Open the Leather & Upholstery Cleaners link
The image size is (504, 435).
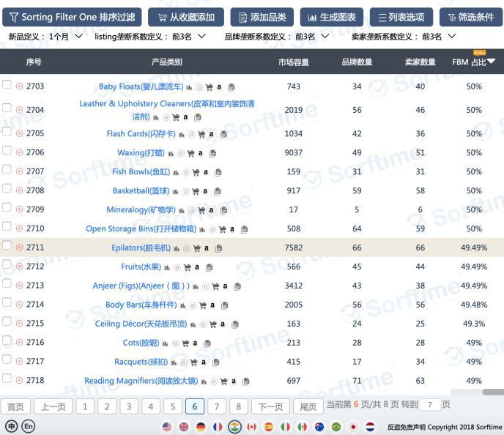[167, 110]
